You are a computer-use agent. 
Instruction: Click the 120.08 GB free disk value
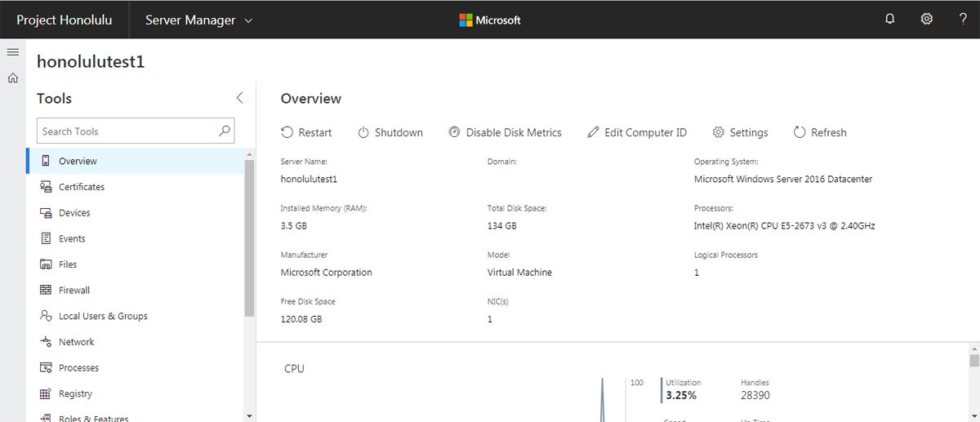pyautogui.click(x=301, y=319)
